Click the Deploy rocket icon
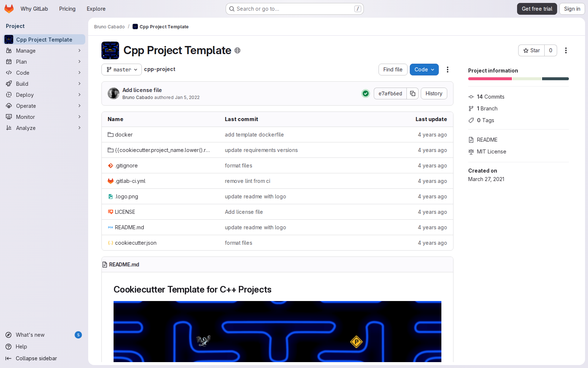This screenshot has width=588, height=368. [x=9, y=95]
